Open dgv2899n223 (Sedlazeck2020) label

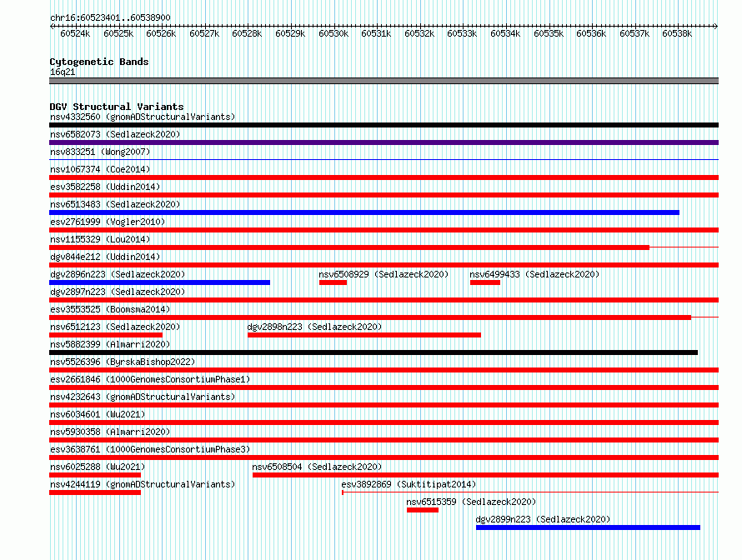pos(543,519)
